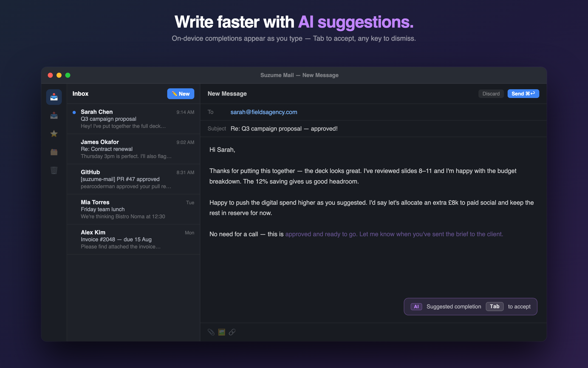Click the recipient sarah@fieldsagency.com
Image resolution: width=588 pixels, height=368 pixels.
[x=264, y=112]
